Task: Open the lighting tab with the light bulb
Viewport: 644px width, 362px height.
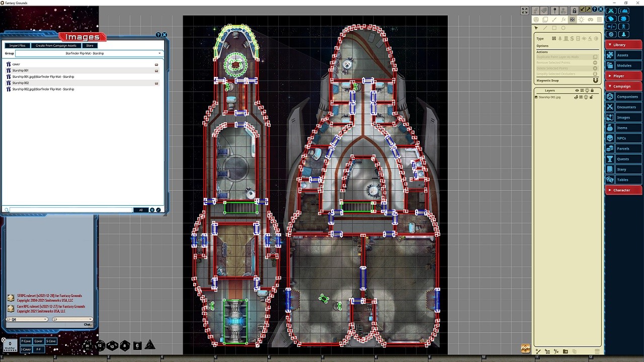Action: (581, 20)
